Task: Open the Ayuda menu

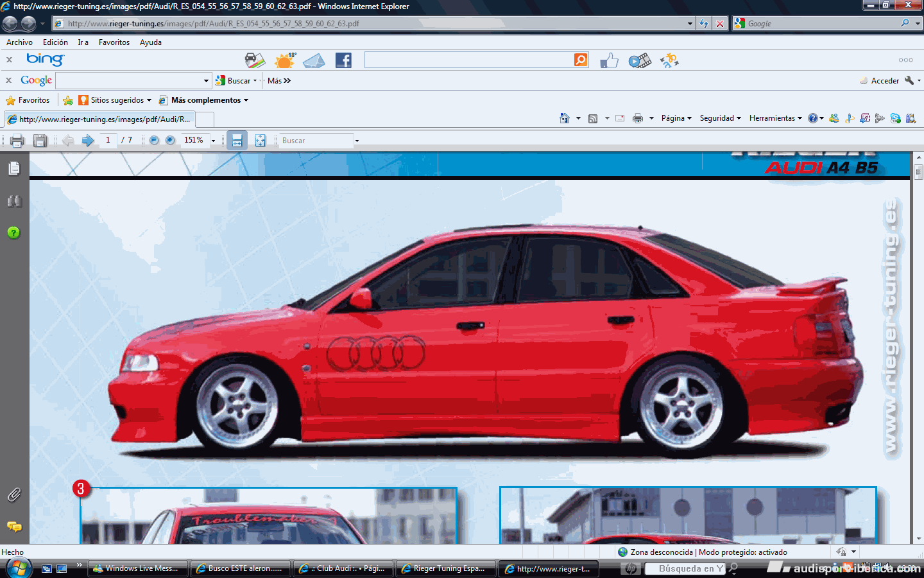Action: [151, 42]
